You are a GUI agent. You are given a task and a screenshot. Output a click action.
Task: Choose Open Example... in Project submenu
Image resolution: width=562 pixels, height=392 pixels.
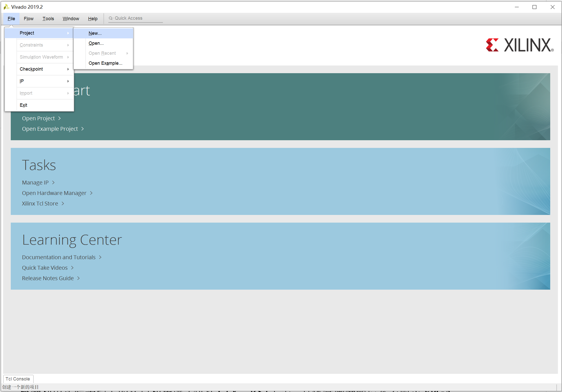tap(105, 63)
